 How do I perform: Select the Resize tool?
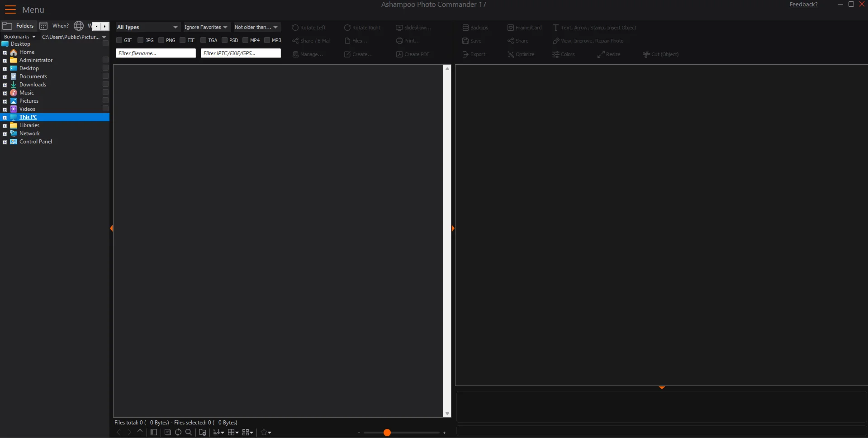(609, 54)
